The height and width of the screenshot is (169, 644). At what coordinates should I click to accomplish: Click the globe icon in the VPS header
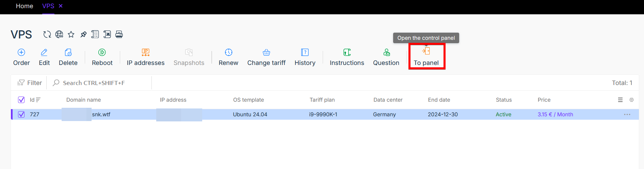click(59, 34)
